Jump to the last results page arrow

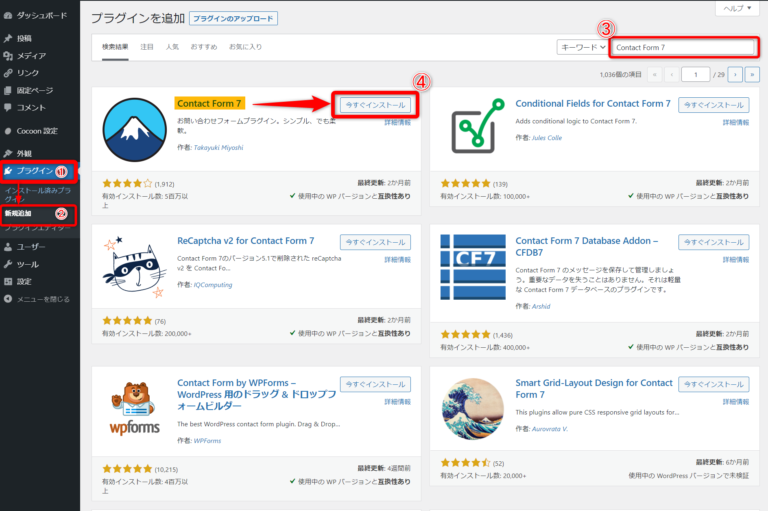tap(752, 74)
